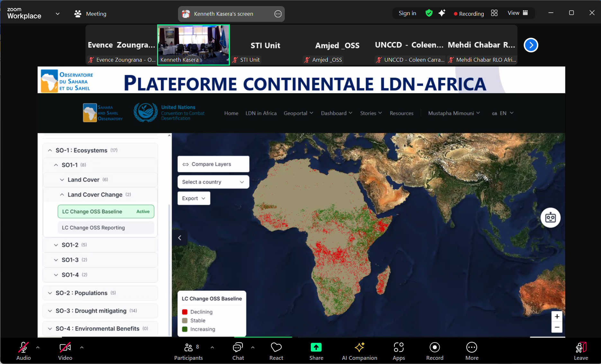Expand the Land Cover group
601x364 pixels.
tap(100, 180)
